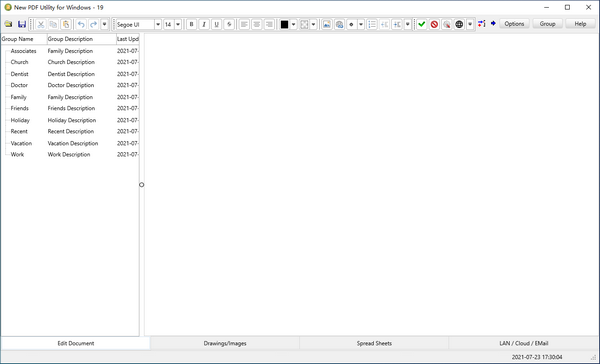Center align text
Image resolution: width=600 pixels, height=364 pixels.
coord(257,24)
